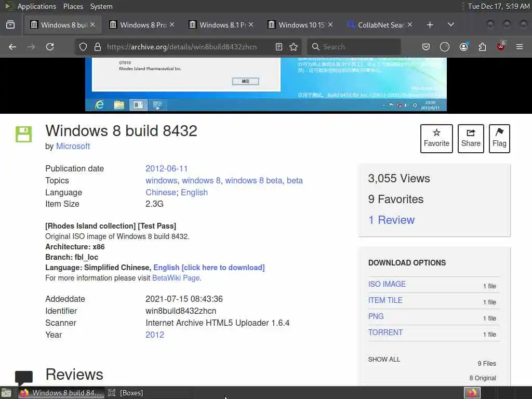
Task: Click the screenshot preview image
Action: 265,84
